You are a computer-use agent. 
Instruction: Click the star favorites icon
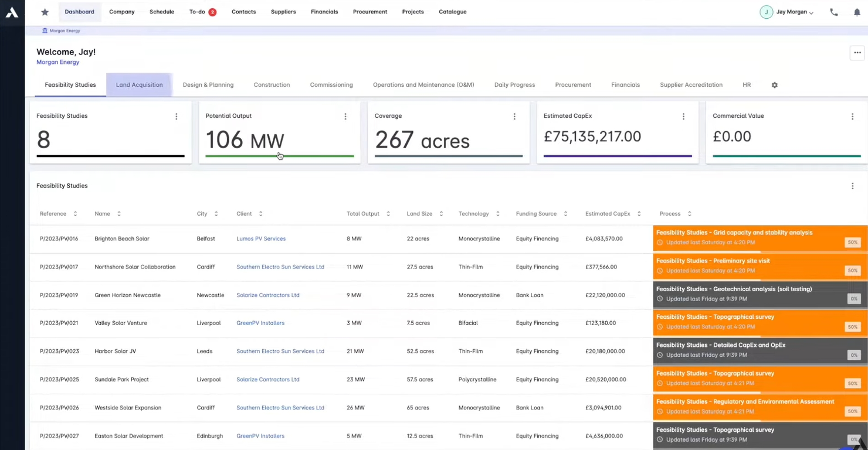45,12
